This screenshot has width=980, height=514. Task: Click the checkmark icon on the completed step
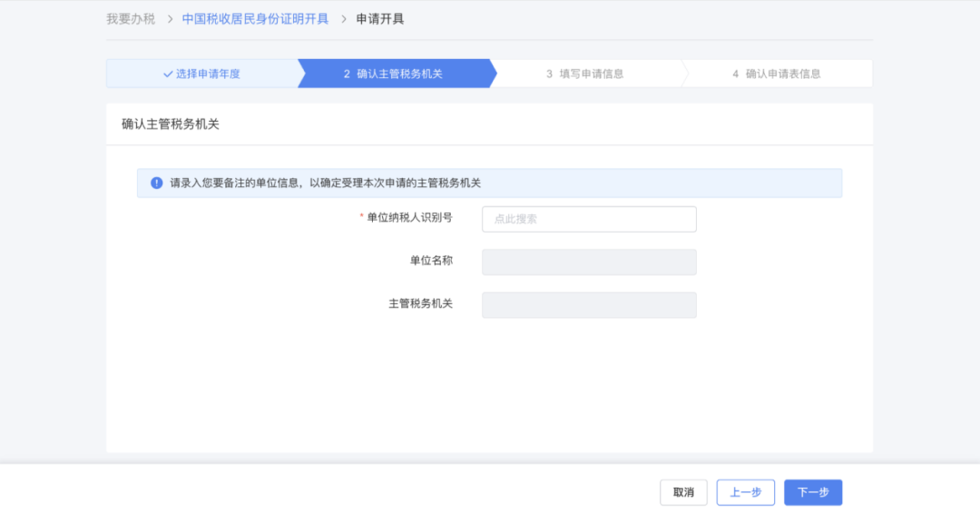168,74
